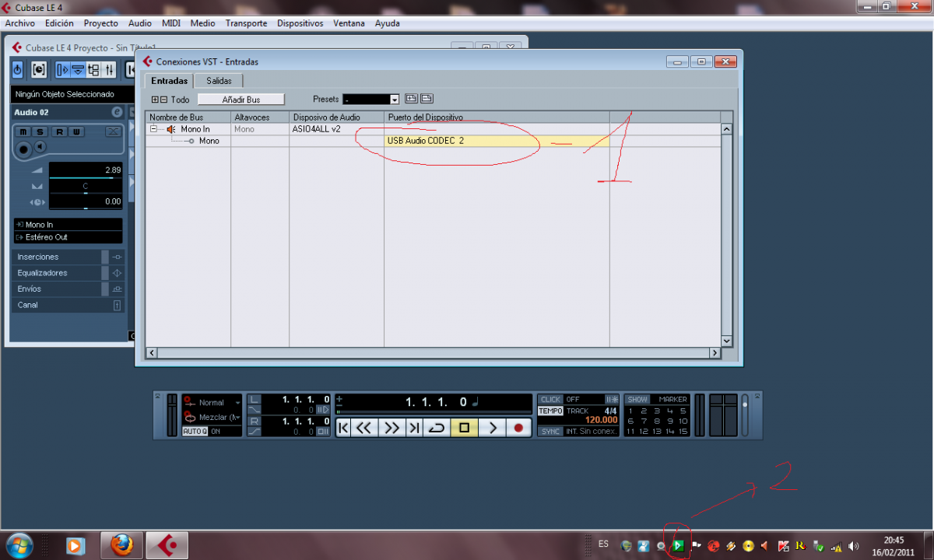Open the Archivo menu
The width and height of the screenshot is (934, 560).
click(20, 23)
